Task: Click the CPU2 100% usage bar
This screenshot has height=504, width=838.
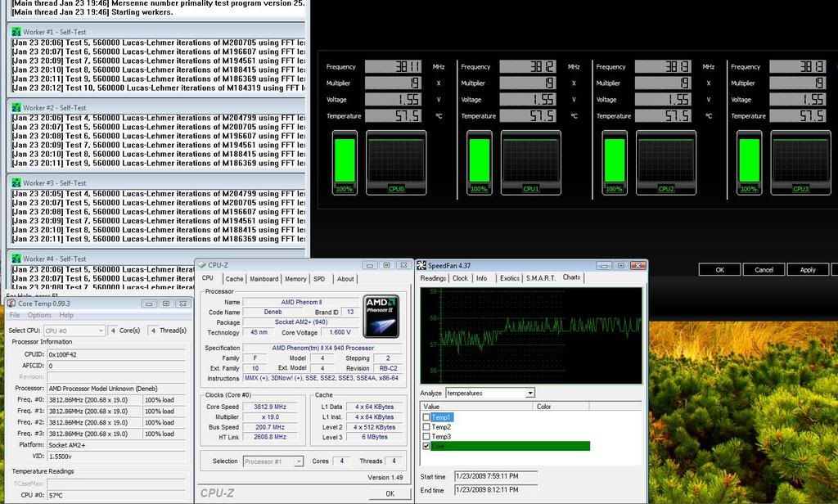Action: coord(615,163)
